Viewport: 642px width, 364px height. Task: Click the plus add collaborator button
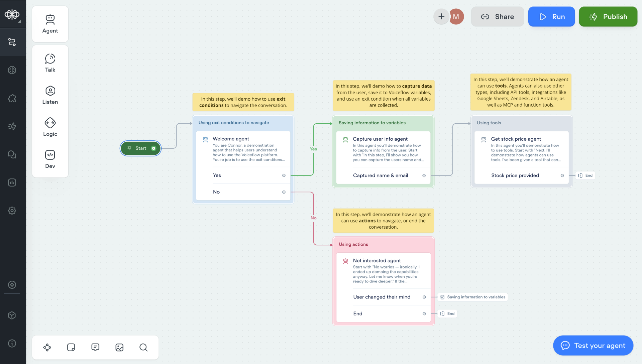coord(441,16)
